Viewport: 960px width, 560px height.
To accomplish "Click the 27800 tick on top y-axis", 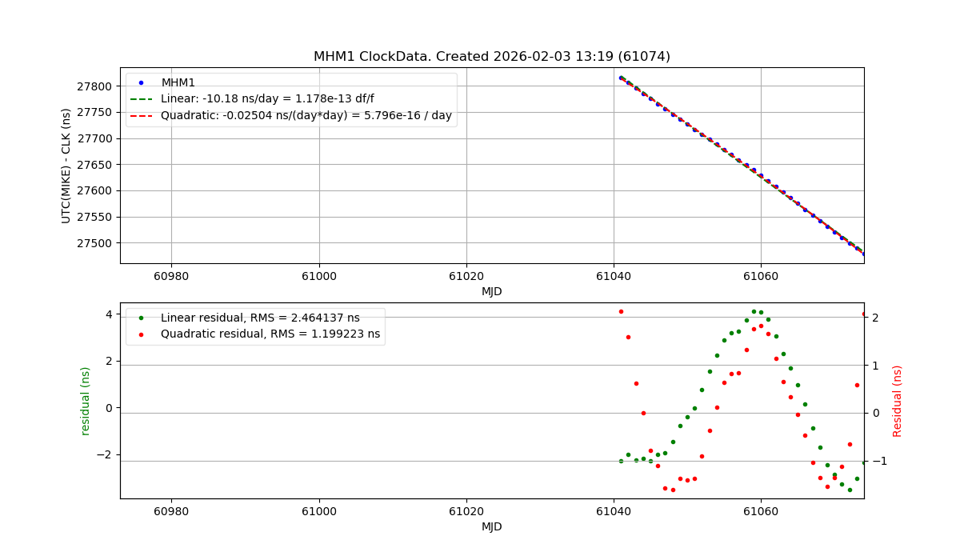I will (97, 86).
